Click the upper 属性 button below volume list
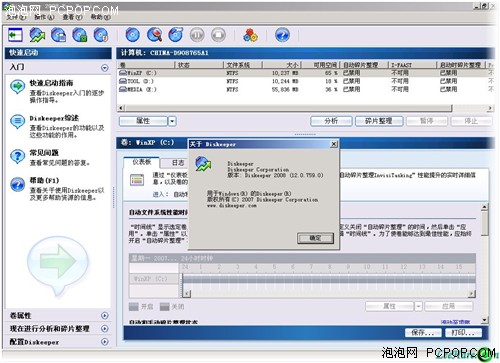500x363 pixels. click(143, 121)
